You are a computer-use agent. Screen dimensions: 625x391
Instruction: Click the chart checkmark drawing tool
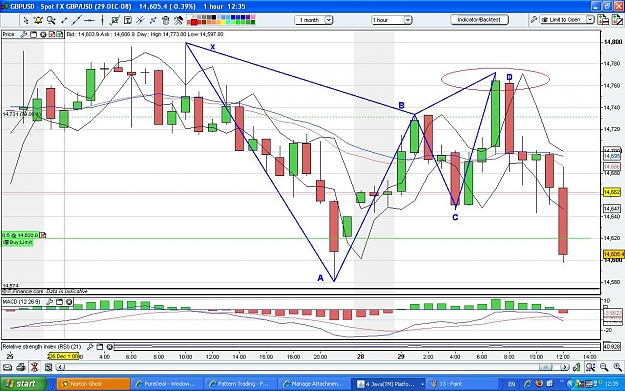click(x=115, y=20)
